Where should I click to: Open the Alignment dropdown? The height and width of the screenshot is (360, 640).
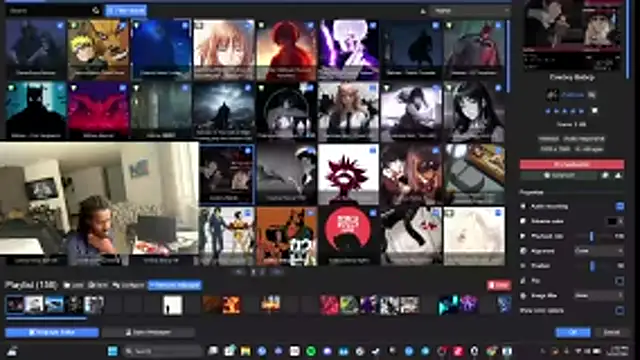[599, 251]
